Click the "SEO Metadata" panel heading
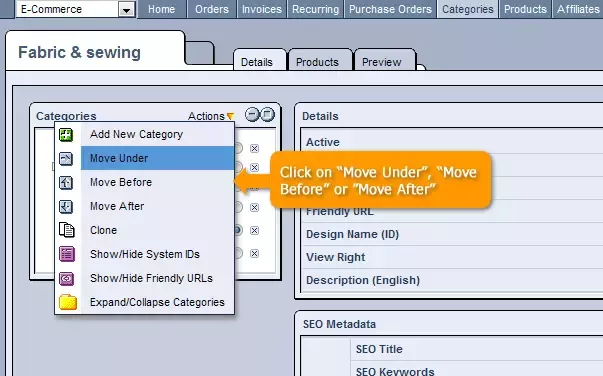The width and height of the screenshot is (603, 376). point(339,324)
